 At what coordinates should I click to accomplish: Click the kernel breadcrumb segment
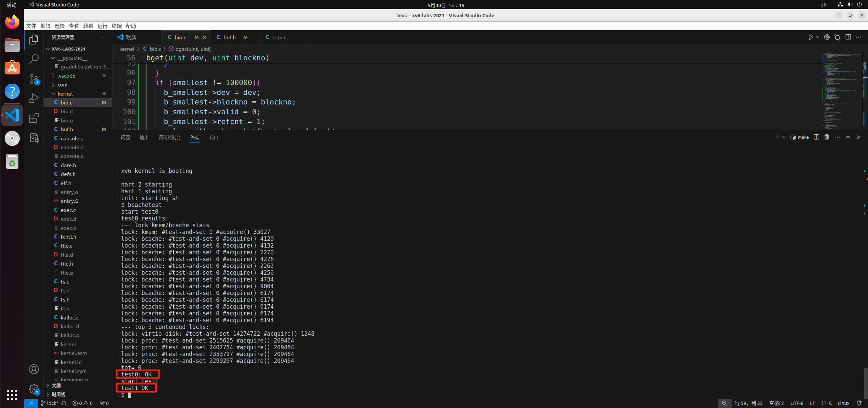[127, 49]
